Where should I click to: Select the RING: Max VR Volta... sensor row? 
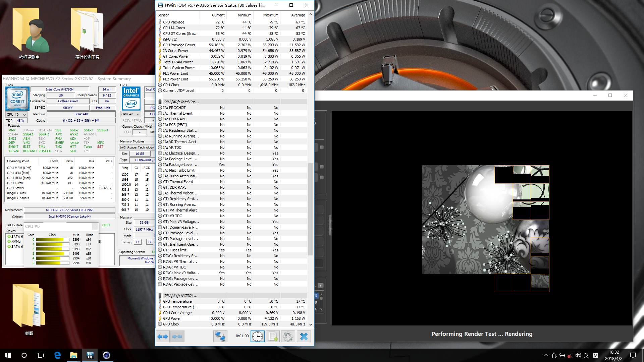pyautogui.click(x=232, y=273)
